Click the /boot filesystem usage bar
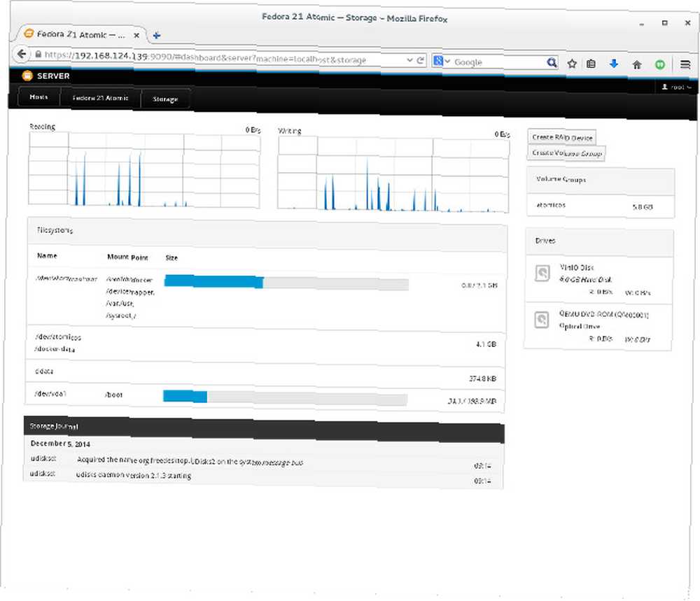Viewport: 700px width, 601px height. pos(286,397)
